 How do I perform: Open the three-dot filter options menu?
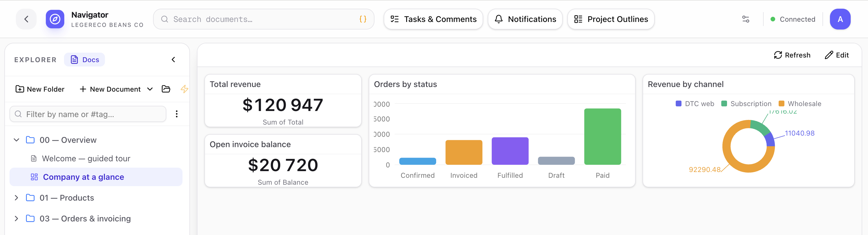[x=176, y=114]
